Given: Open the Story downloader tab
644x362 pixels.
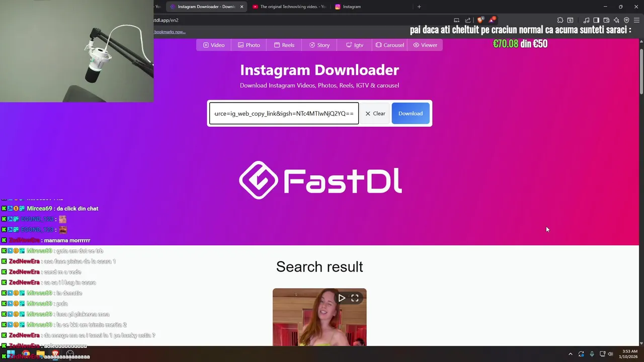Looking at the screenshot, I should 319,45.
